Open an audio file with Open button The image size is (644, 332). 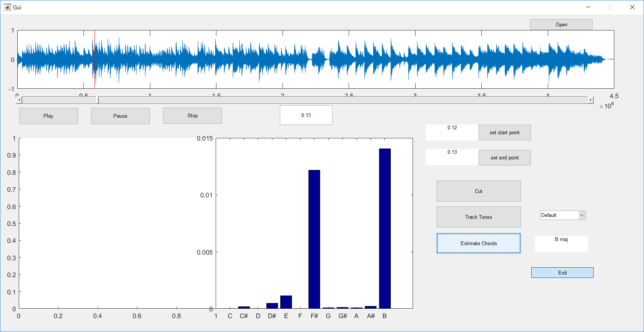click(x=561, y=24)
